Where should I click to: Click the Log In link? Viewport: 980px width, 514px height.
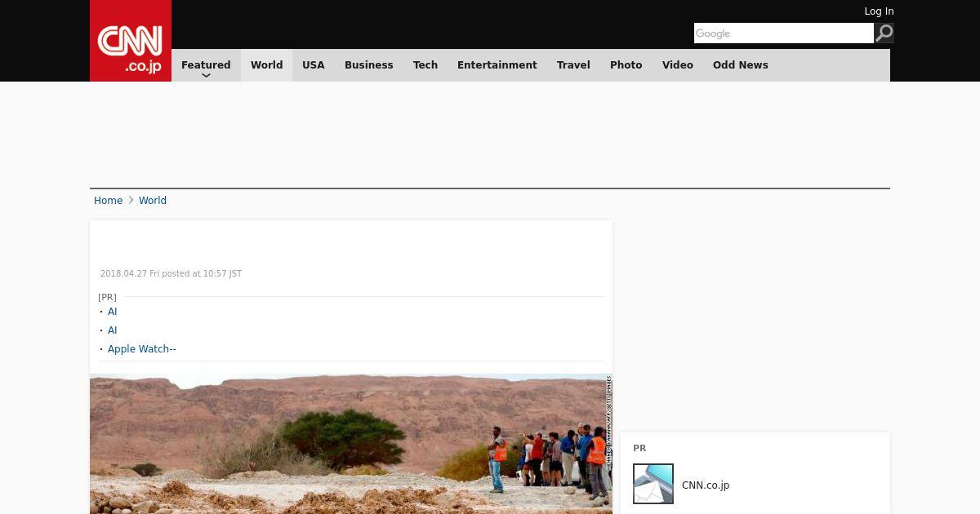click(x=879, y=11)
